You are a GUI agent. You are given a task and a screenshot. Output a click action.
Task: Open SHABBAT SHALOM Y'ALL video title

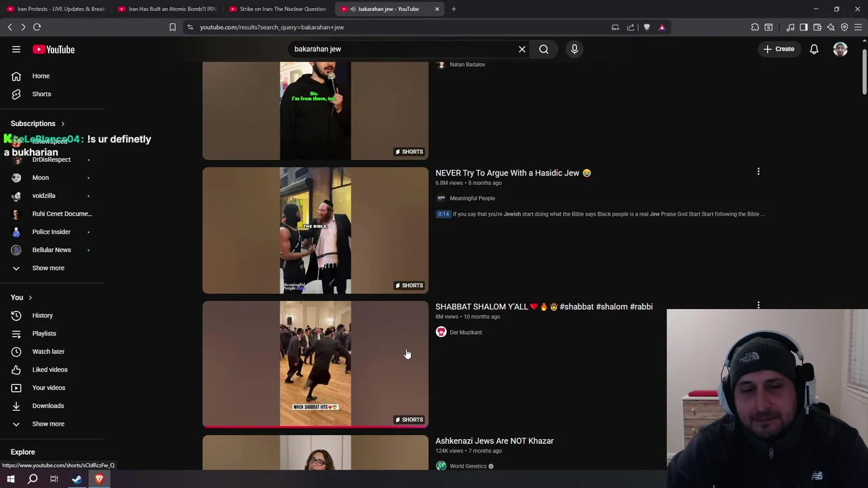(x=544, y=306)
